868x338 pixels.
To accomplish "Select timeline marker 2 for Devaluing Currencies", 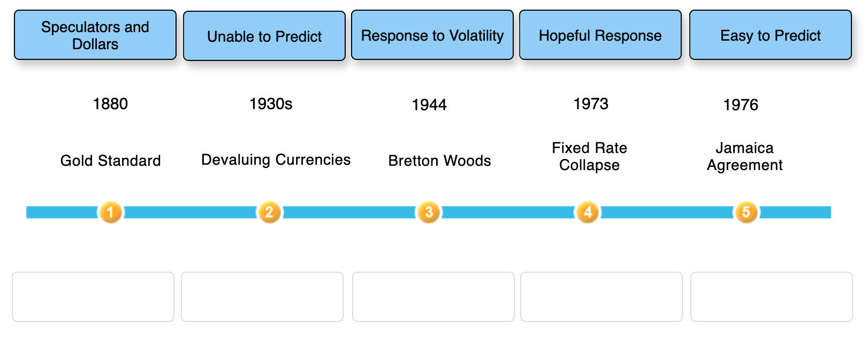I will pos(270,212).
